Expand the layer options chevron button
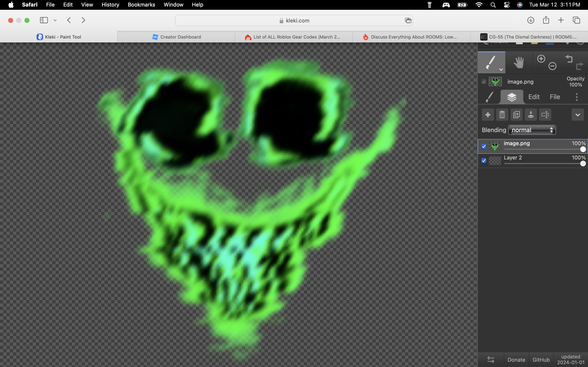This screenshot has height=367, width=588. tap(578, 115)
